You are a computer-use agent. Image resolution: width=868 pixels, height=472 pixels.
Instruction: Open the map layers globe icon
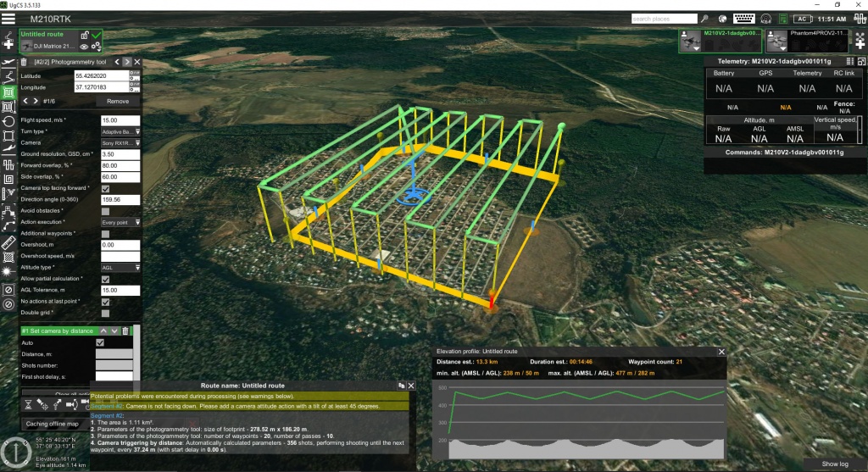point(721,19)
